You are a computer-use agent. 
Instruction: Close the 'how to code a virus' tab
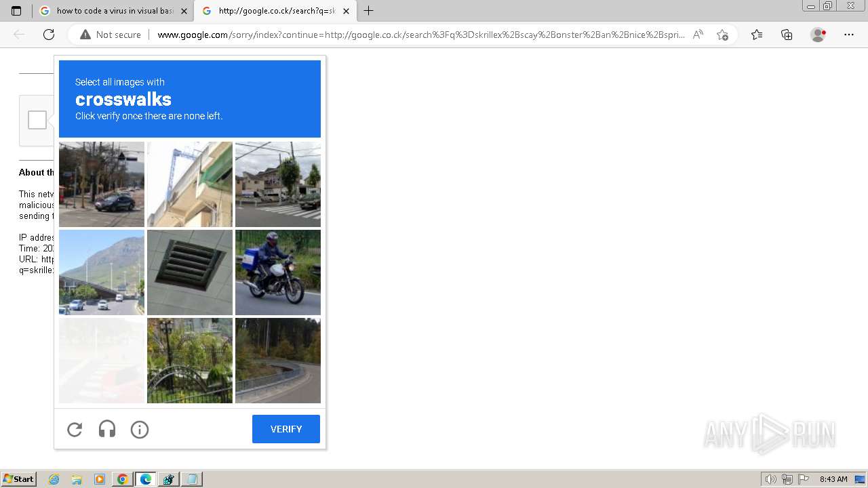click(184, 11)
